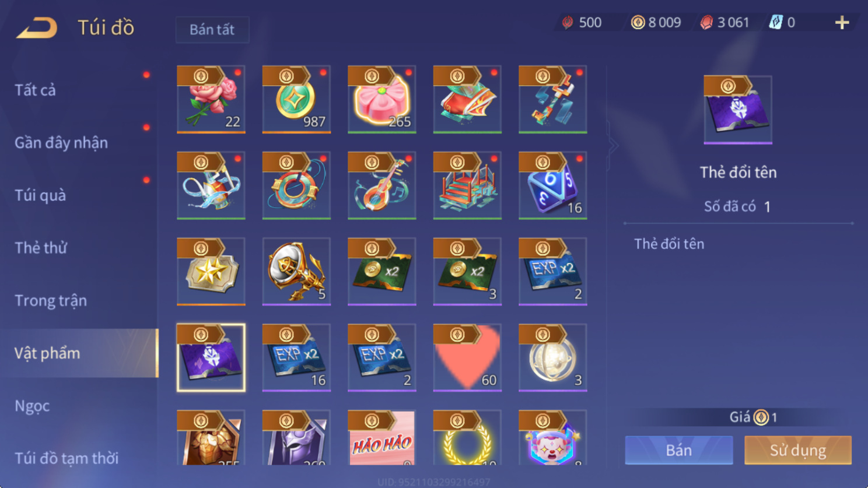
Task: Select the golden star ticket item
Action: (211, 271)
